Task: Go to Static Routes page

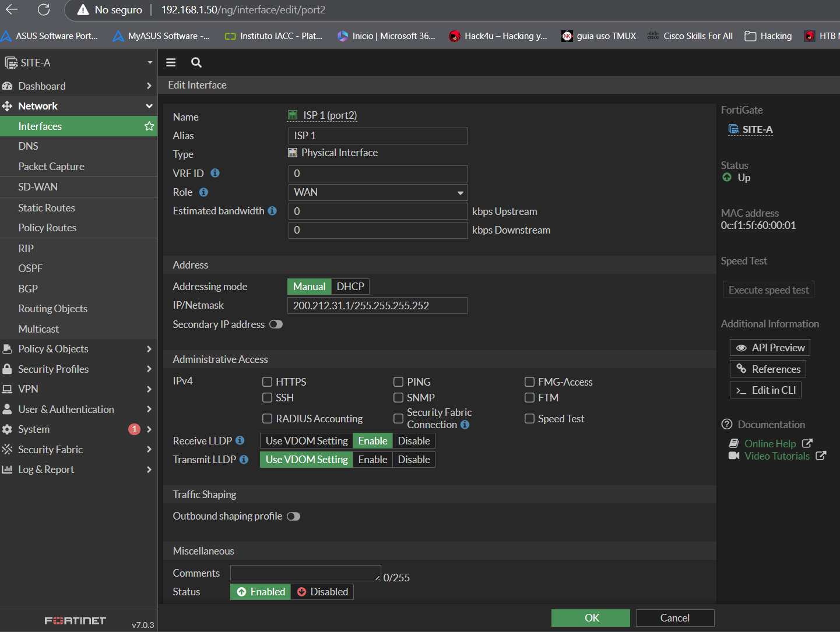Action: (x=47, y=208)
